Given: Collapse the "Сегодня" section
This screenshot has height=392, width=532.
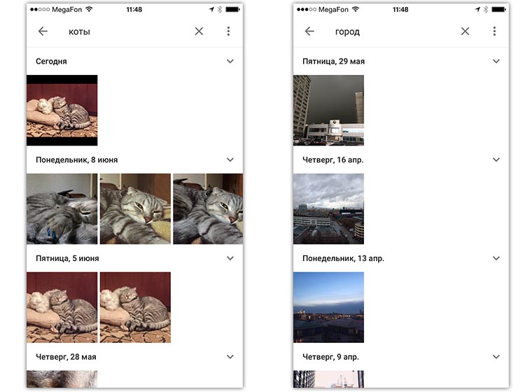Looking at the screenshot, I should pos(230,62).
